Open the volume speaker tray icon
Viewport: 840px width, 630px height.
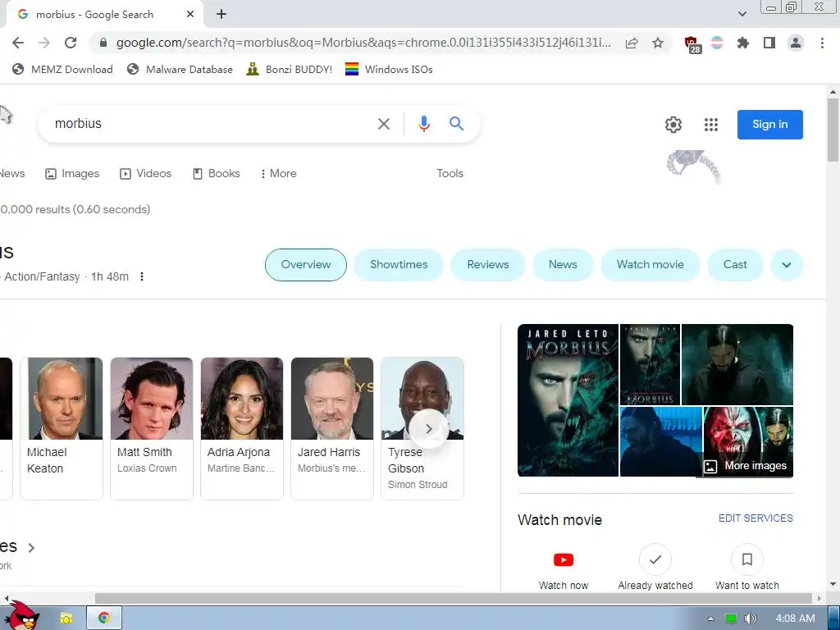750,619
